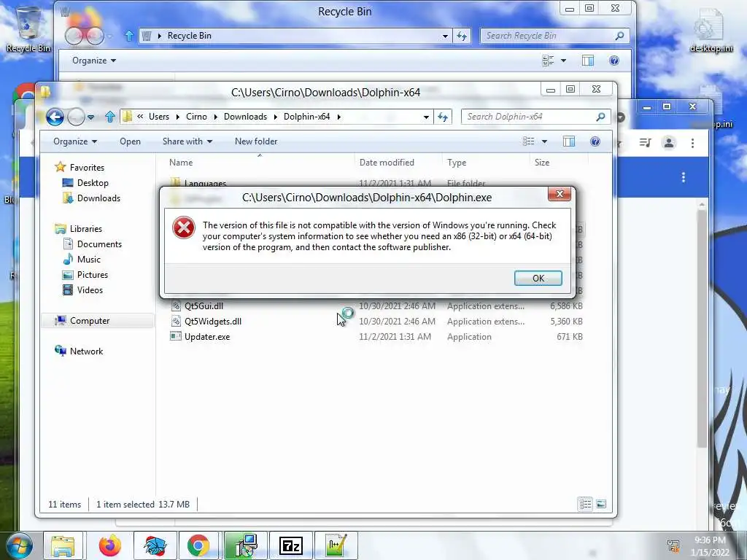The height and width of the screenshot is (560, 747).
Task: Open the Organize menu in Dolphin-x64 window
Action: (x=75, y=141)
